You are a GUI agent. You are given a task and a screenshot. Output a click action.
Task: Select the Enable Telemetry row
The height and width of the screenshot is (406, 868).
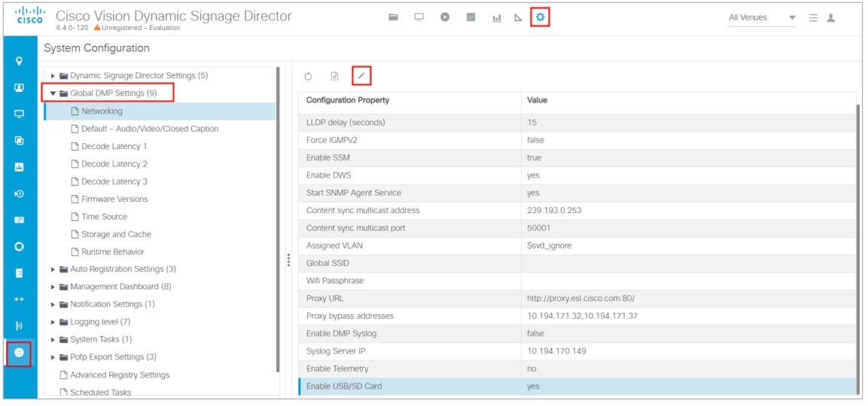(577, 369)
